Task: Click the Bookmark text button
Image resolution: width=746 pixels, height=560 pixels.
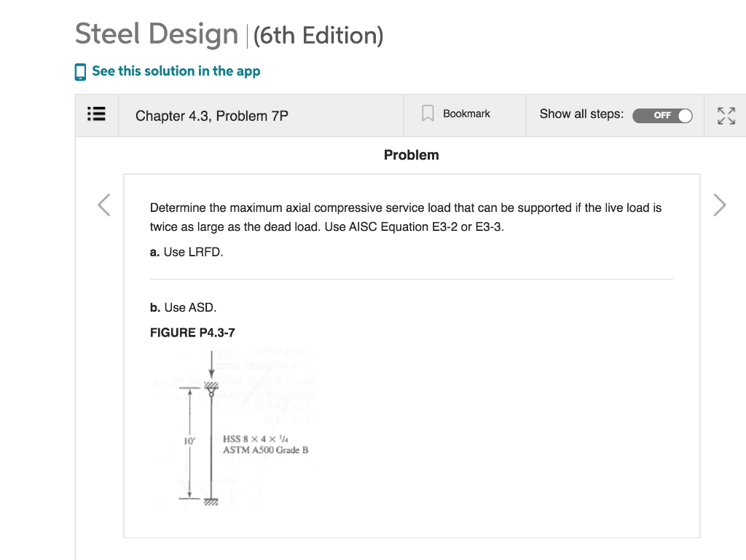Action: pyautogui.click(x=466, y=114)
